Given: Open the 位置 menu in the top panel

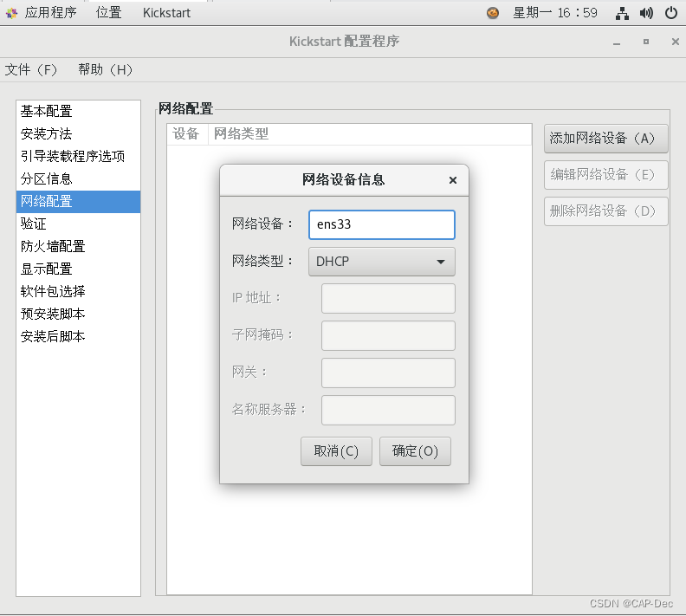Looking at the screenshot, I should [108, 13].
